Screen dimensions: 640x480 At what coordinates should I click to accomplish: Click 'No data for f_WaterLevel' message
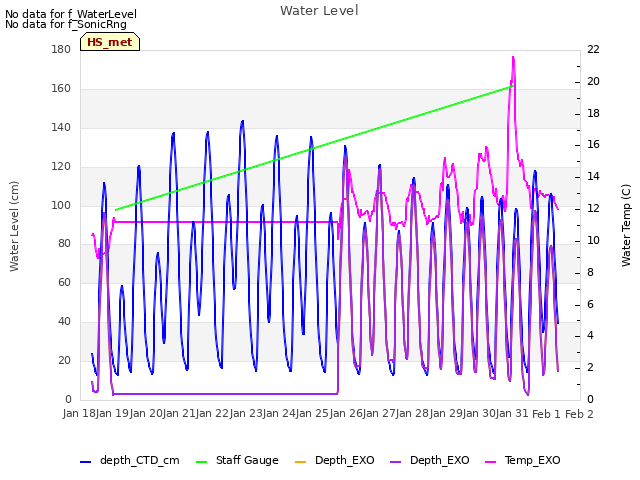tap(71, 14)
